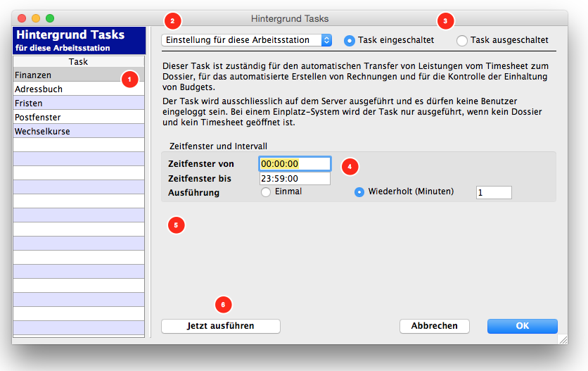Select Wiederholt (Minuten) execution option

tap(359, 192)
